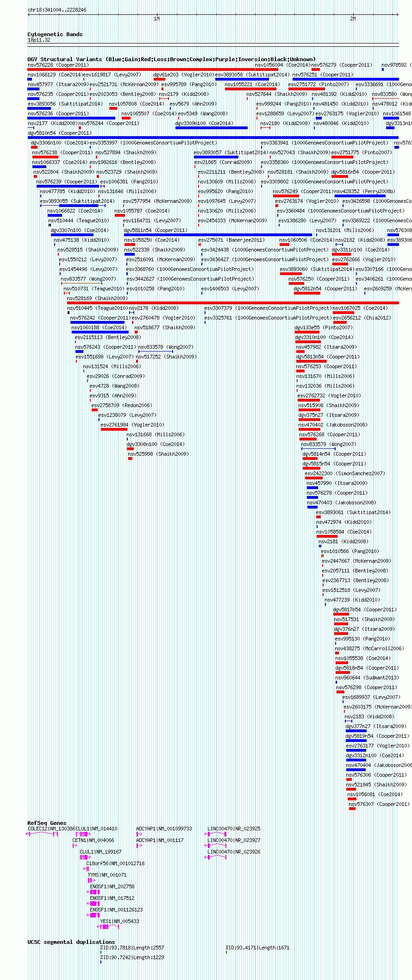Open esv2758709 (Redon2006) variant label
The width and height of the screenshot is (412, 980).
tap(121, 405)
